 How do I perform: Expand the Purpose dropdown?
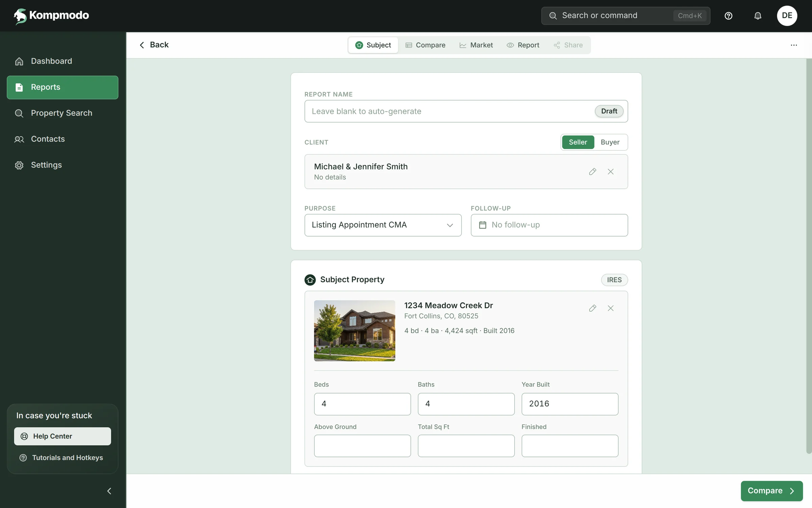[383, 225]
